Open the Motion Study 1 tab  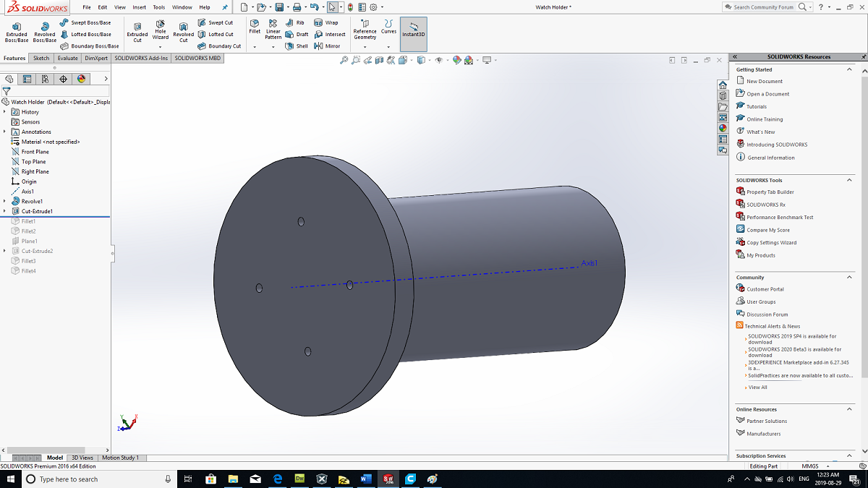121,458
